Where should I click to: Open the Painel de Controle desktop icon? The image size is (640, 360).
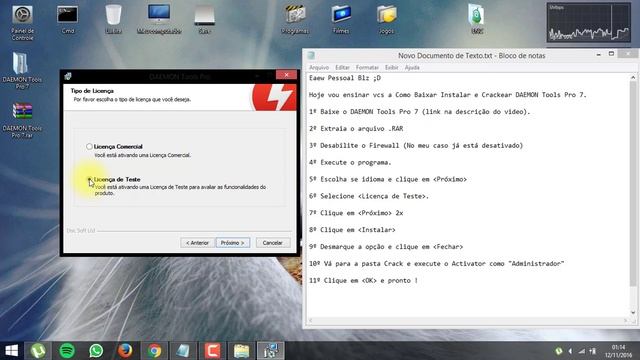click(22, 23)
